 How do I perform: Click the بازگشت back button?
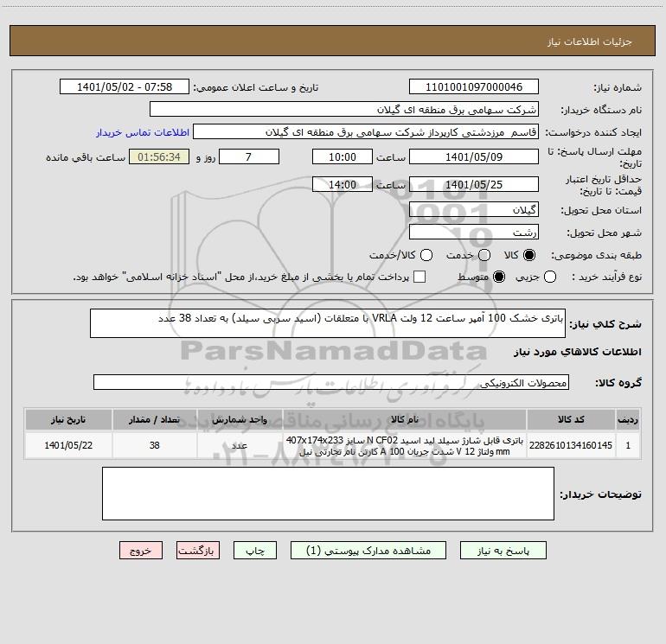[198, 550]
